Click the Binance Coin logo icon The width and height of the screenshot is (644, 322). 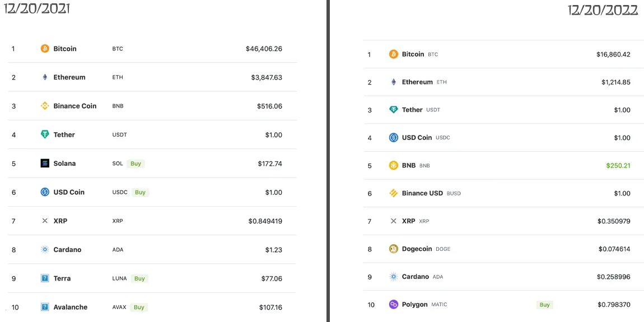pos(45,106)
